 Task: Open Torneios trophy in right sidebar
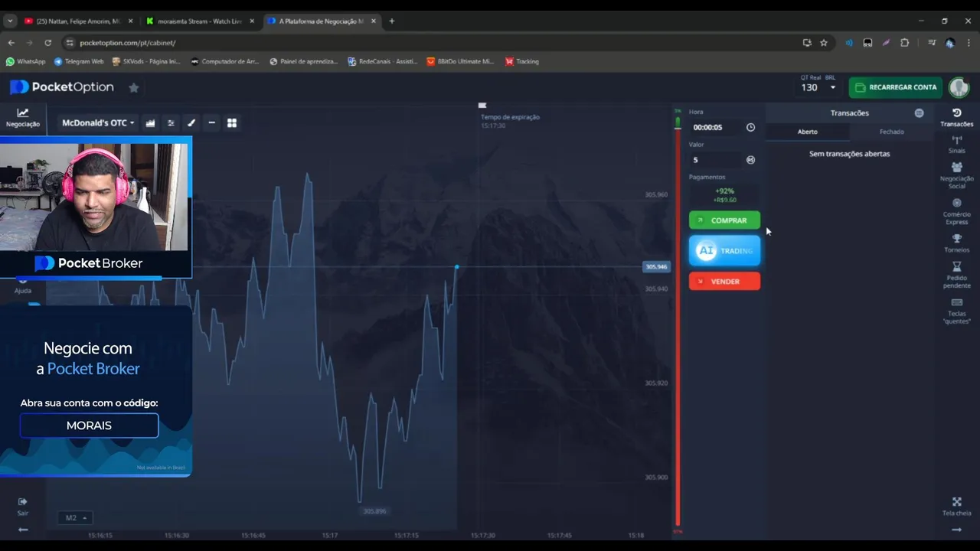[x=956, y=243]
